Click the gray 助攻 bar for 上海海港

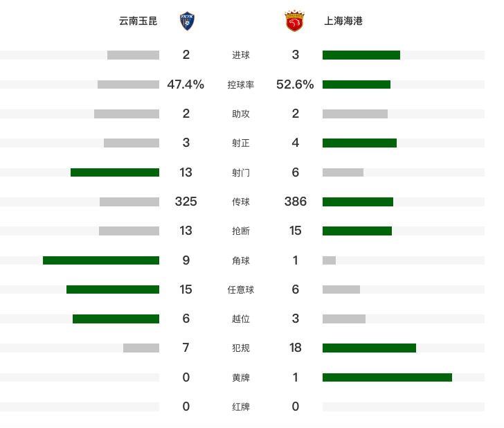click(x=355, y=114)
